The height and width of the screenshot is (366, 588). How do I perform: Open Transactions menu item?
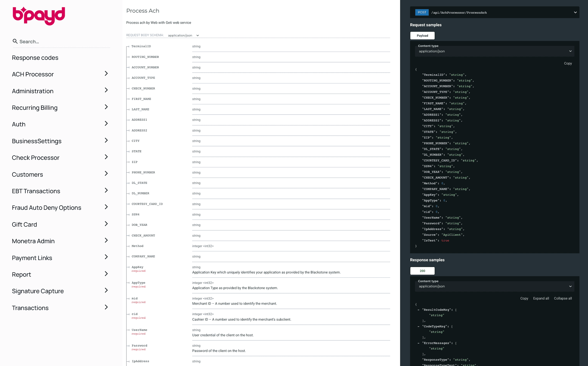click(x=30, y=308)
